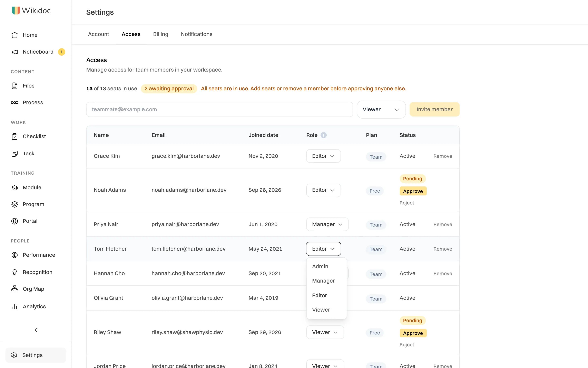Open Module via its graduation cap icon
The height and width of the screenshot is (368, 588).
coord(14,188)
